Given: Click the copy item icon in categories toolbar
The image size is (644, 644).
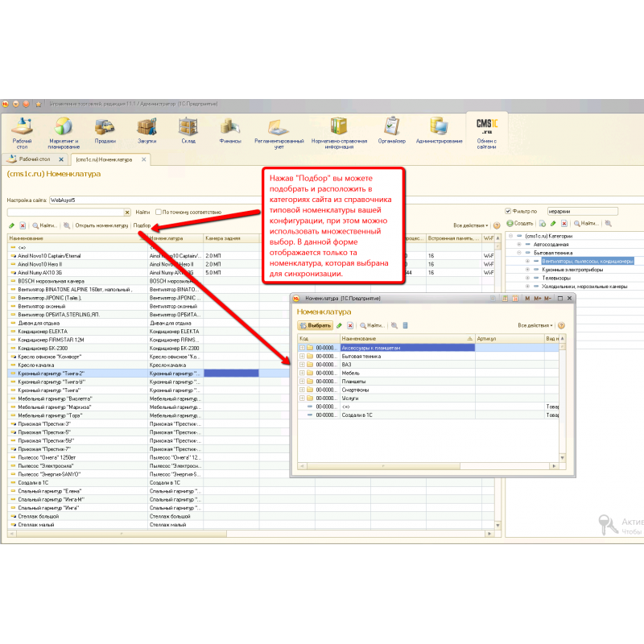Looking at the screenshot, I should pos(543,224).
